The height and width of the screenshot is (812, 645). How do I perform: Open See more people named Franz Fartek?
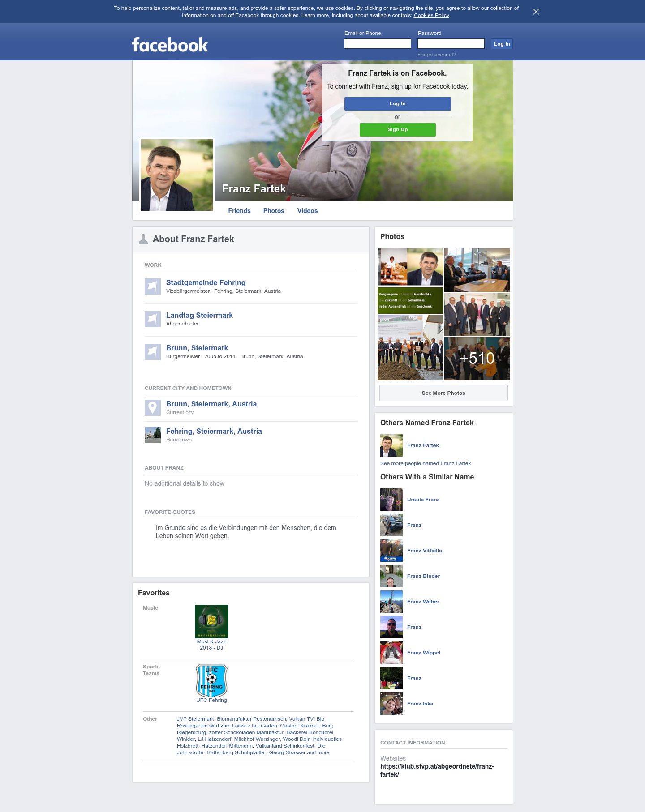point(426,463)
